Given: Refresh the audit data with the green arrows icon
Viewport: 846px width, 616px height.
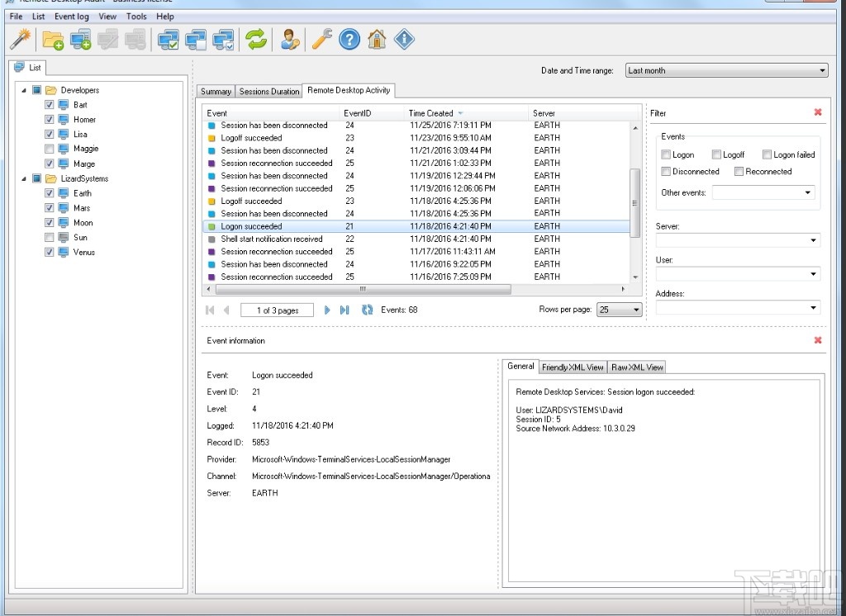Looking at the screenshot, I should [x=256, y=39].
